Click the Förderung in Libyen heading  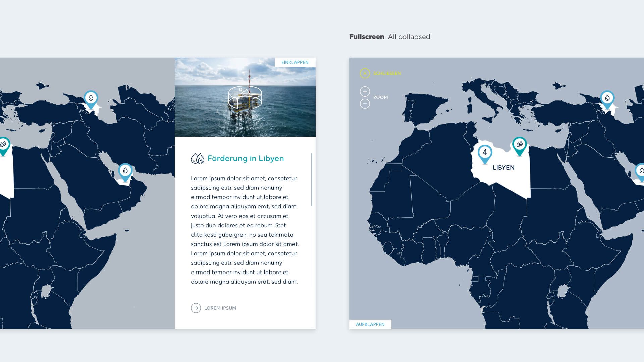point(246,158)
